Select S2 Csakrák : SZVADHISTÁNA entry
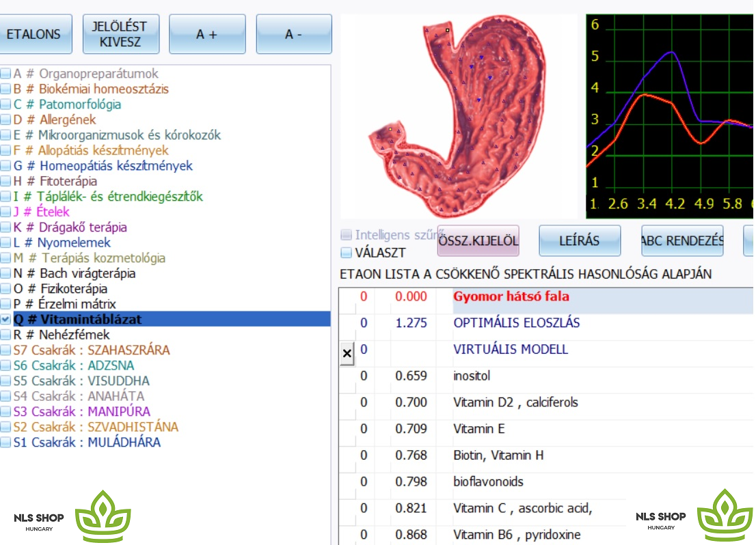 pyautogui.click(x=96, y=428)
